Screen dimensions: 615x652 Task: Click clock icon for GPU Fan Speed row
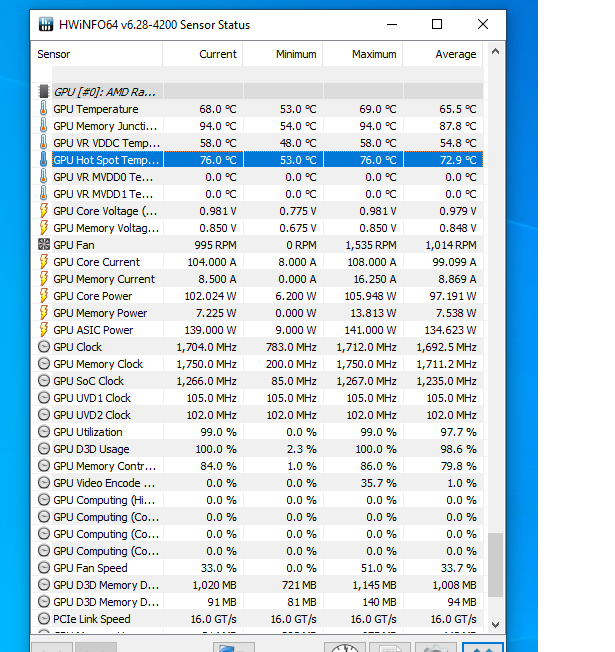44,568
